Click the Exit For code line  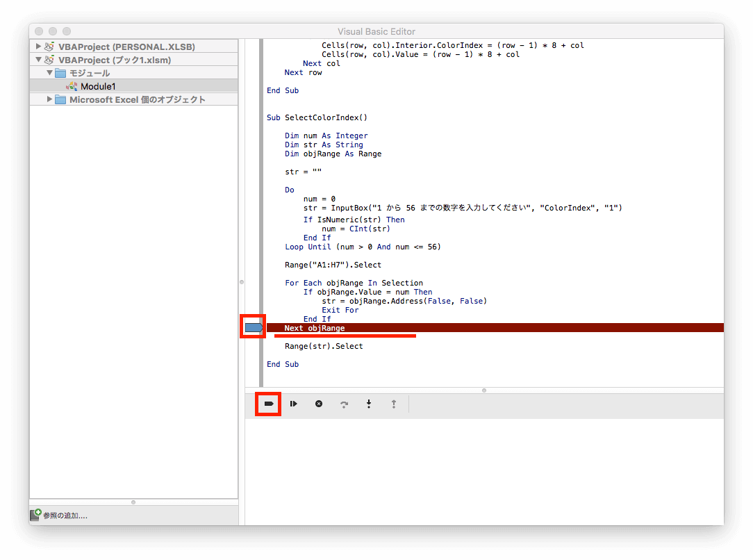[x=340, y=311]
